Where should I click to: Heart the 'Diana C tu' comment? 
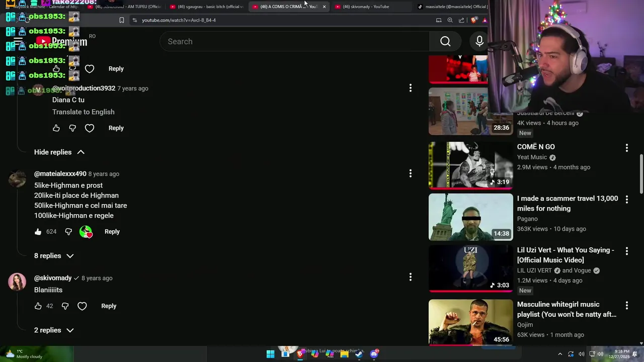click(x=90, y=128)
